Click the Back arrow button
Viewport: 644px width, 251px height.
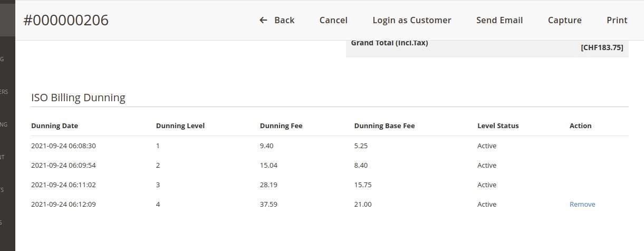pyautogui.click(x=277, y=20)
